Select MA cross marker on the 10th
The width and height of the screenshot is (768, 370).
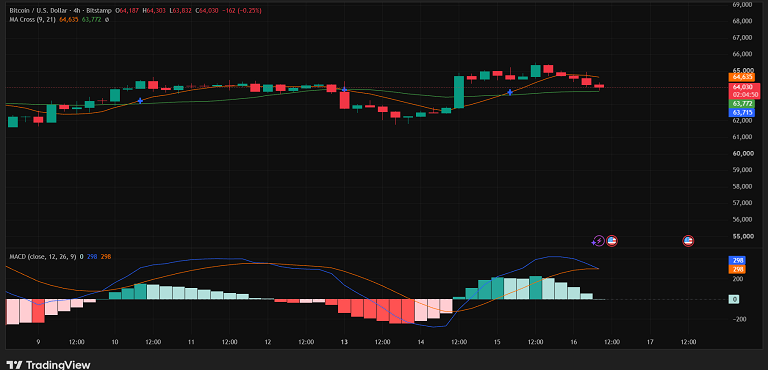(x=141, y=100)
